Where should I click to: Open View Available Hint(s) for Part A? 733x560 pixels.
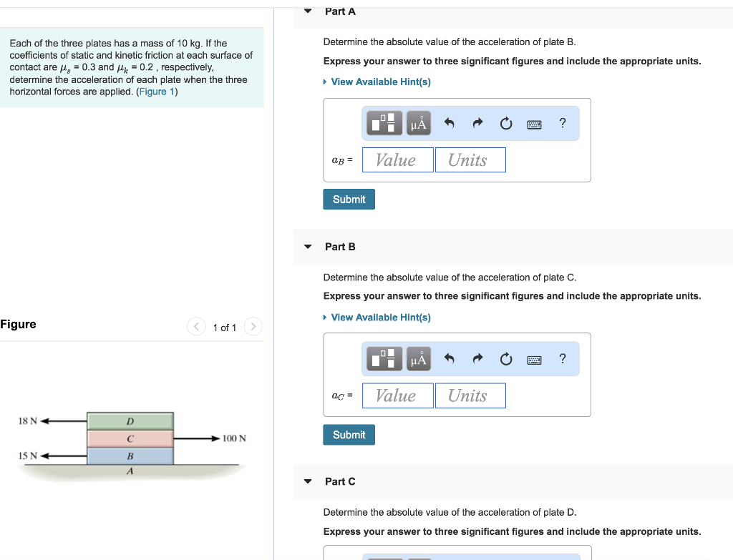pyautogui.click(x=380, y=82)
